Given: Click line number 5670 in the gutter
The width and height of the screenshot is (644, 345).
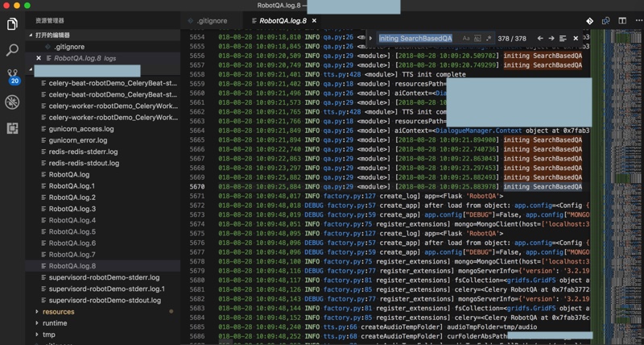Looking at the screenshot, I should [x=197, y=187].
